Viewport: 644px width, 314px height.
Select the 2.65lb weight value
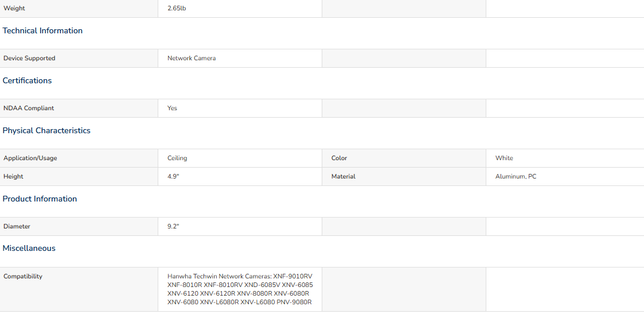(177, 9)
